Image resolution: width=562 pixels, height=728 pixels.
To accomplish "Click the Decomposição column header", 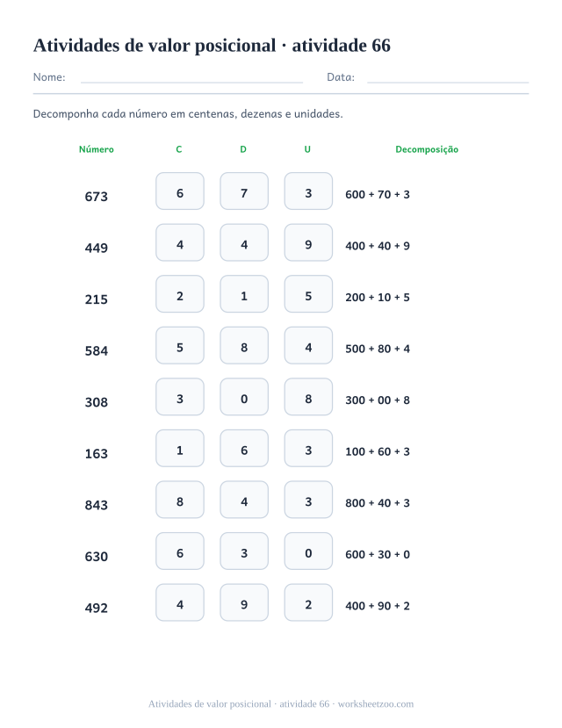I will (x=427, y=149).
